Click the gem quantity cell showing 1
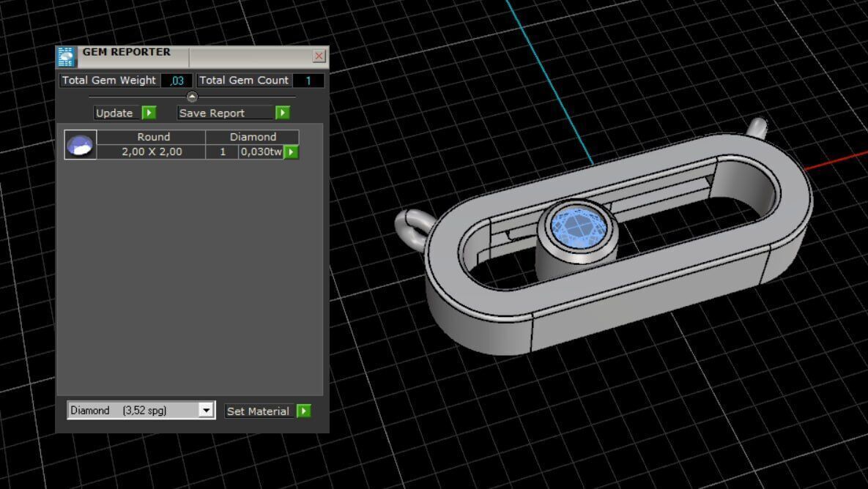Image resolution: width=868 pixels, height=489 pixels. (223, 152)
